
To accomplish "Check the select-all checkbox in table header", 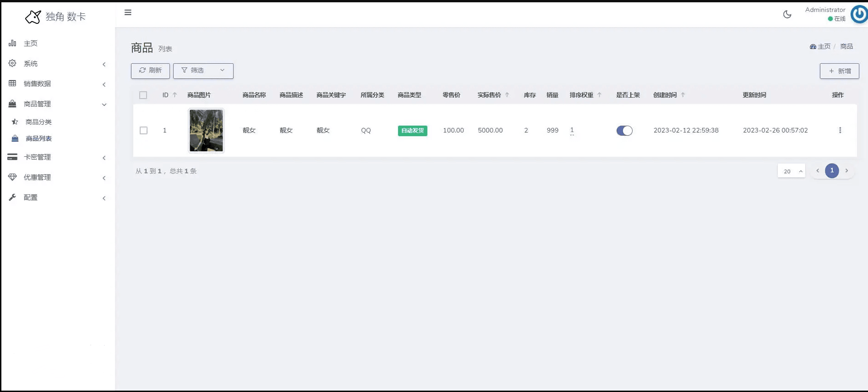I will [143, 95].
